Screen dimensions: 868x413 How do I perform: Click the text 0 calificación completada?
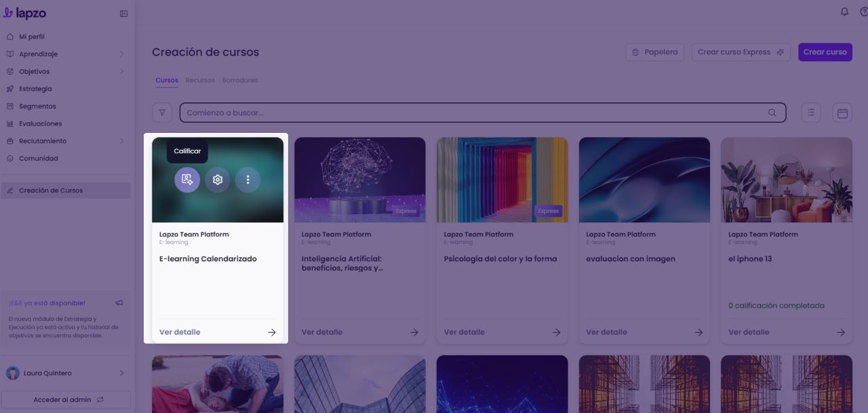(776, 306)
